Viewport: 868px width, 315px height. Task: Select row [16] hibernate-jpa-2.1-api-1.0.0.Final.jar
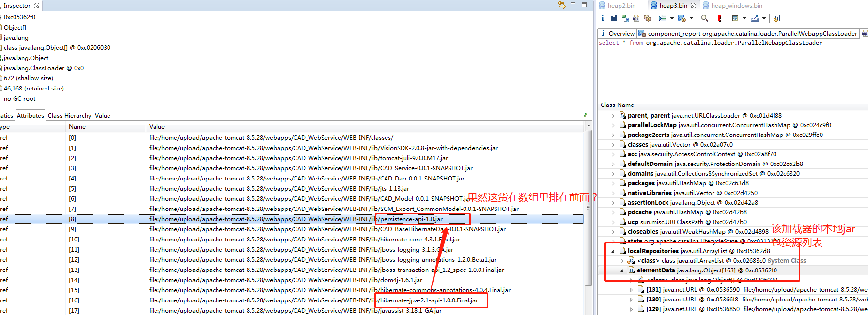point(292,300)
